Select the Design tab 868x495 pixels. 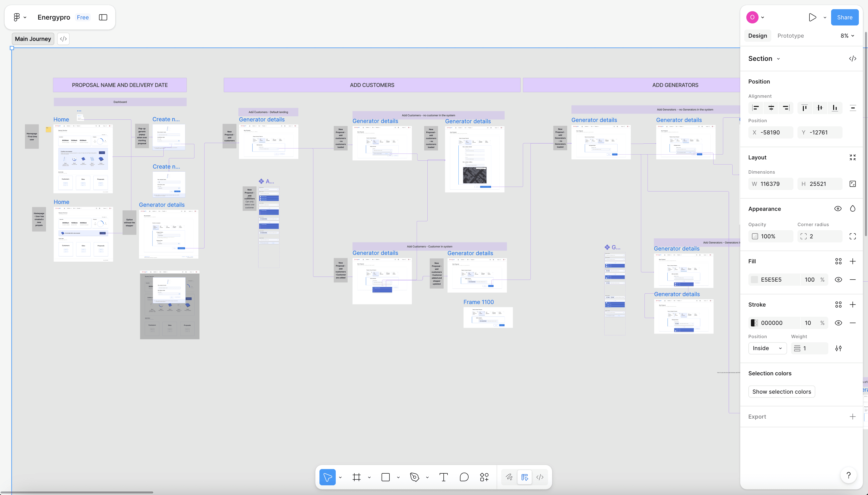[758, 36]
